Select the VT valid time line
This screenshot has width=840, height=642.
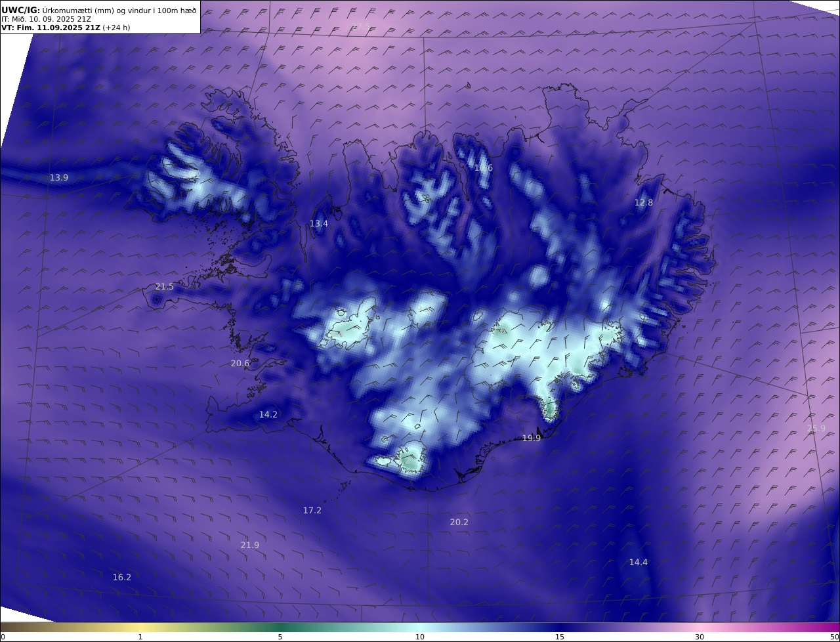(x=66, y=28)
